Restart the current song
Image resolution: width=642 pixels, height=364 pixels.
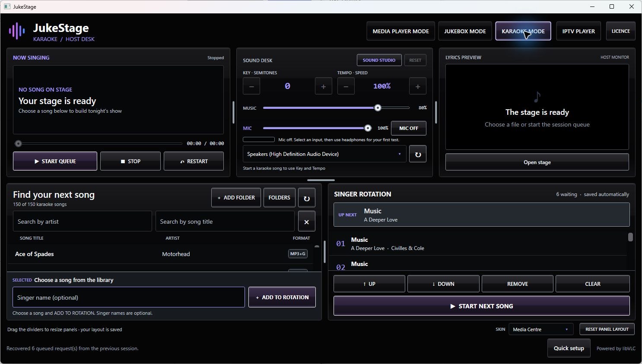[x=194, y=161]
